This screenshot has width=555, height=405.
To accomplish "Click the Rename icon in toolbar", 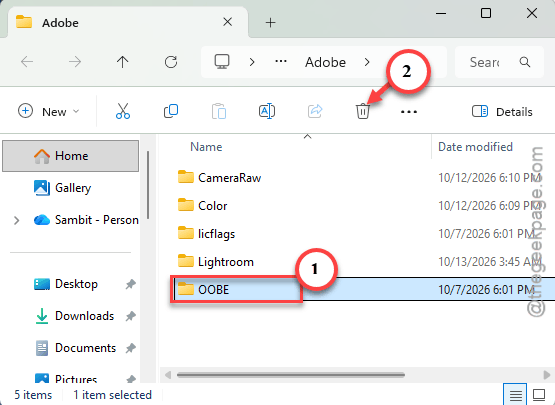I will pyautogui.click(x=267, y=111).
